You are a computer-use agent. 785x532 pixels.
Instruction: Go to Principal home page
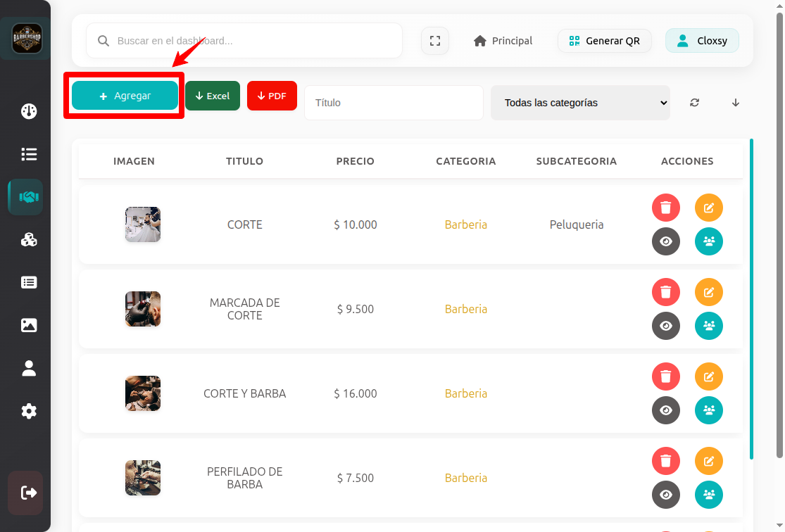click(x=503, y=41)
